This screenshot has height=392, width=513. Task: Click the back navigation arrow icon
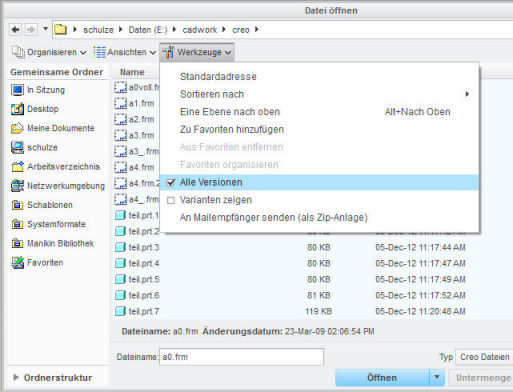(15, 30)
